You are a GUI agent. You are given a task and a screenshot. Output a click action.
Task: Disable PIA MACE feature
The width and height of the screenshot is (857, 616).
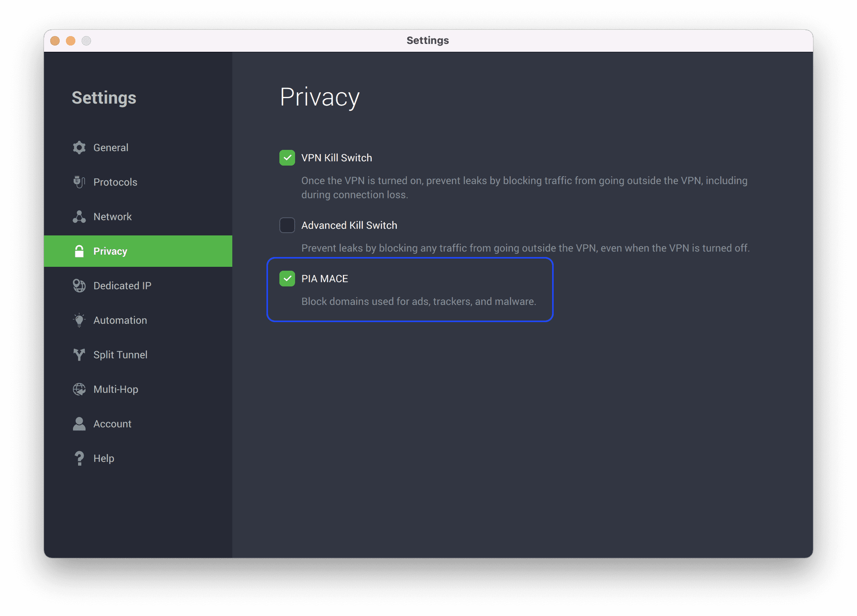click(x=287, y=278)
